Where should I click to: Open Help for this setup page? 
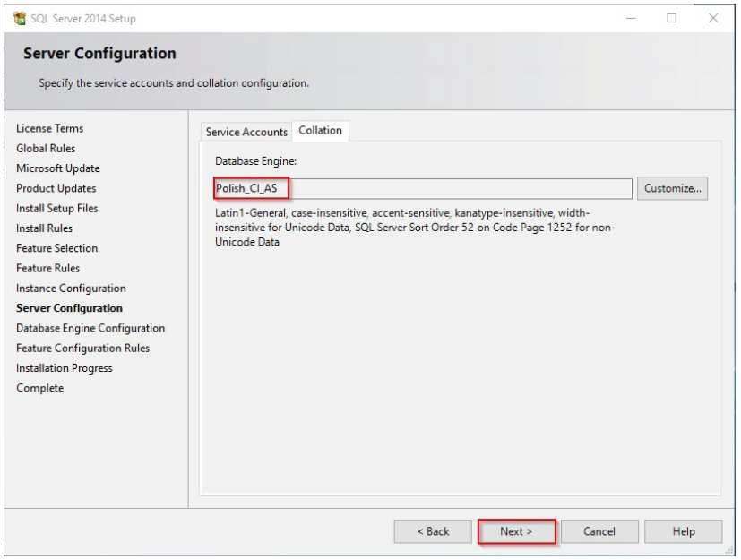tap(684, 531)
